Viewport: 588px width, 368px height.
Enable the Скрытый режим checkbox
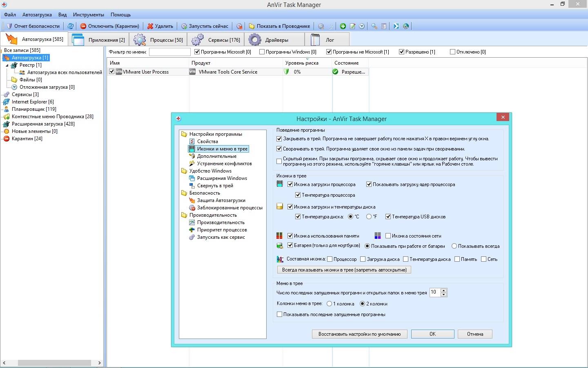pyautogui.click(x=279, y=162)
